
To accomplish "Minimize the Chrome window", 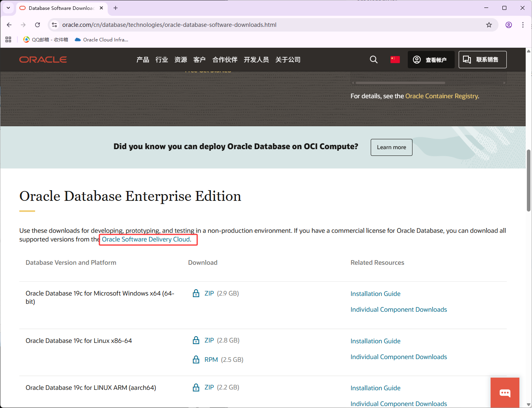I will [x=486, y=8].
